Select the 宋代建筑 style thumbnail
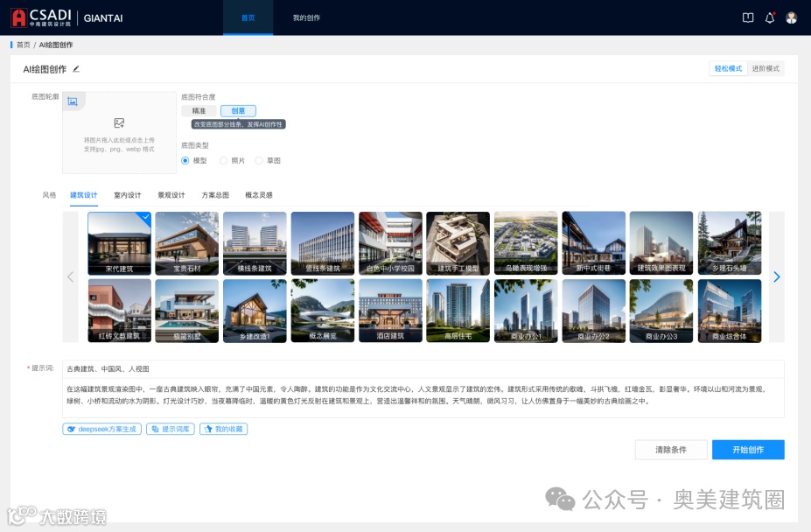The width and height of the screenshot is (811, 532). pos(120,243)
